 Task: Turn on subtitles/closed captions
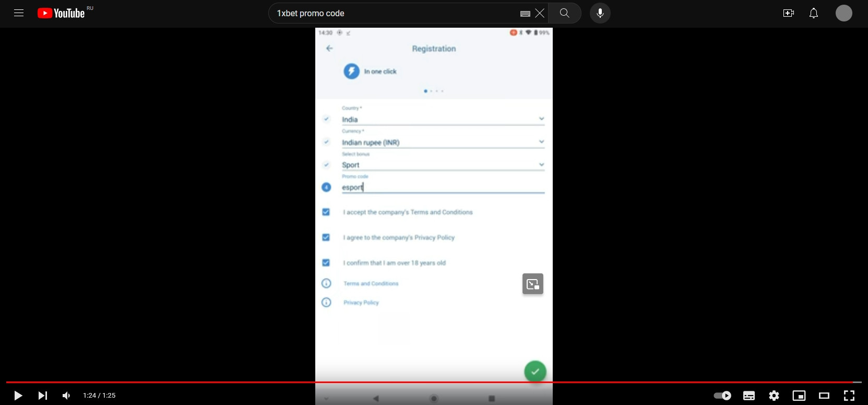pyautogui.click(x=749, y=396)
